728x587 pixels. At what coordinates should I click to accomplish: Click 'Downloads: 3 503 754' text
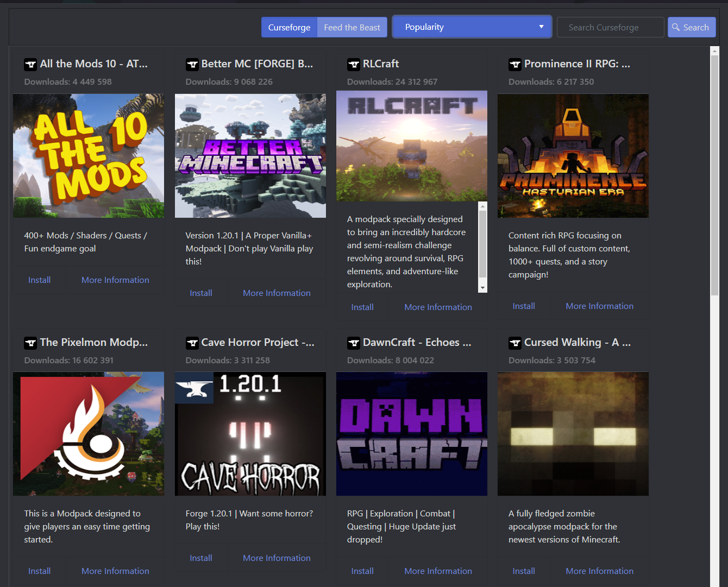point(552,361)
